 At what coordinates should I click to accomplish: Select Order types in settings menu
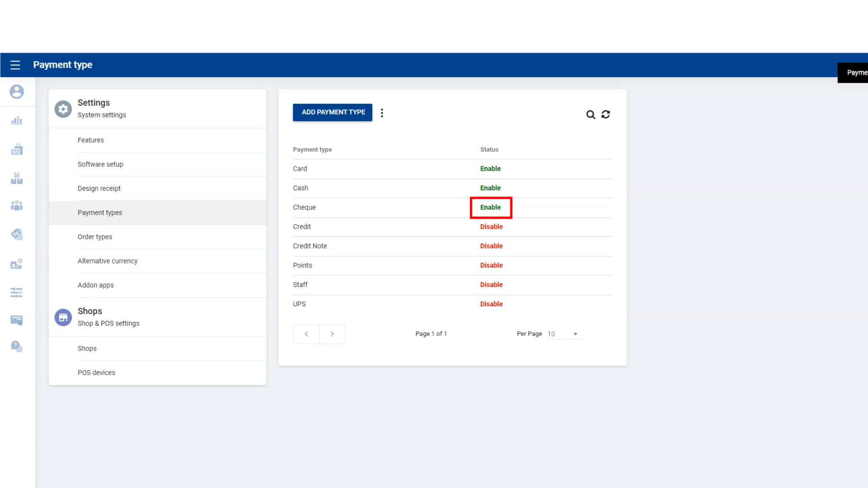pos(95,237)
